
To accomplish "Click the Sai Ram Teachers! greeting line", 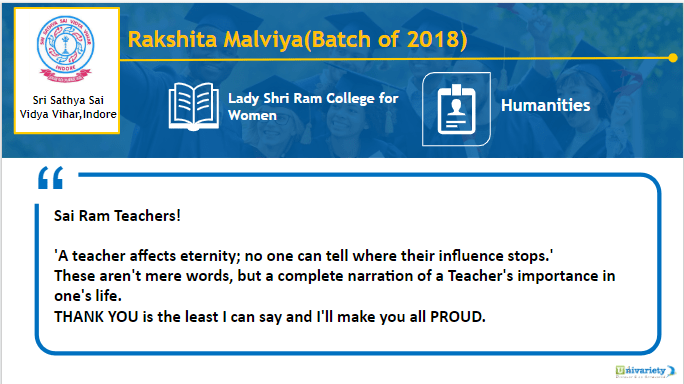I will click(x=117, y=216).
